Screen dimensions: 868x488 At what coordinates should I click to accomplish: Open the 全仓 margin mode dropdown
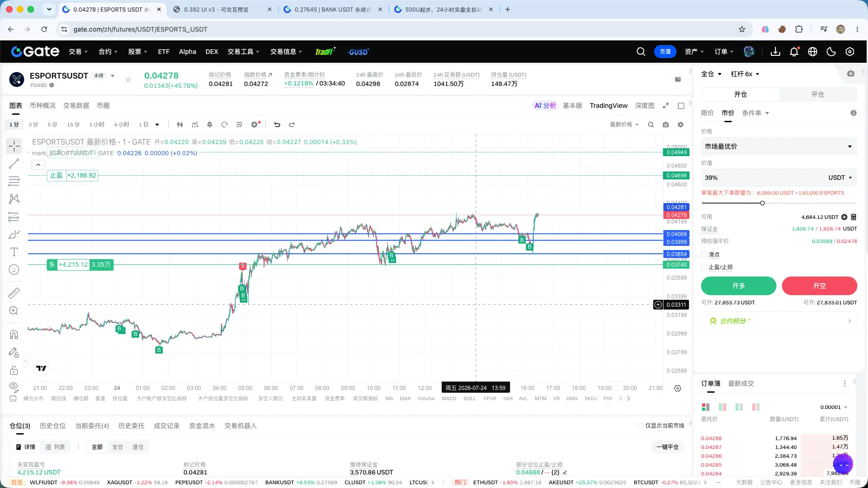coord(711,74)
